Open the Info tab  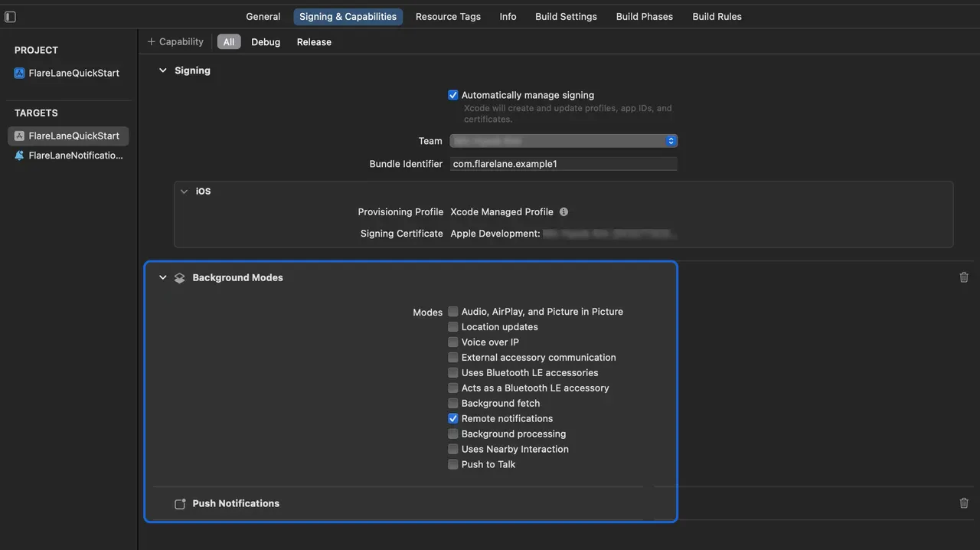coord(508,16)
